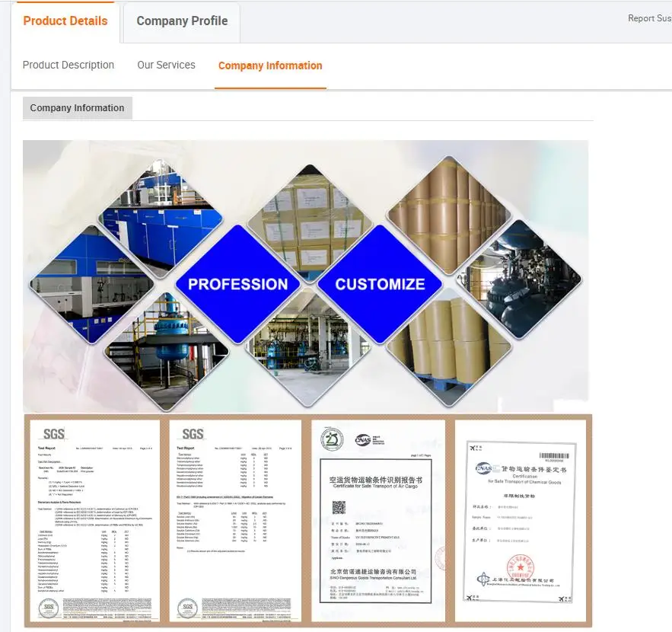Click green circular emblem on air cargo certificate
The height and width of the screenshot is (632, 672).
pyautogui.click(x=332, y=439)
